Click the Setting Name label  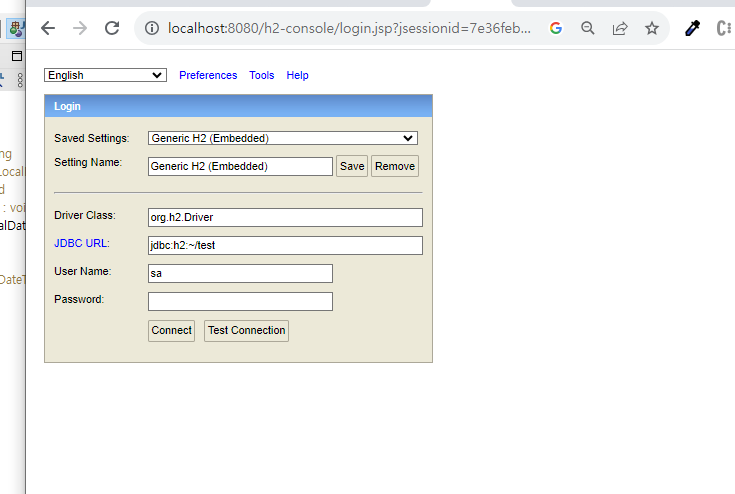(88, 162)
